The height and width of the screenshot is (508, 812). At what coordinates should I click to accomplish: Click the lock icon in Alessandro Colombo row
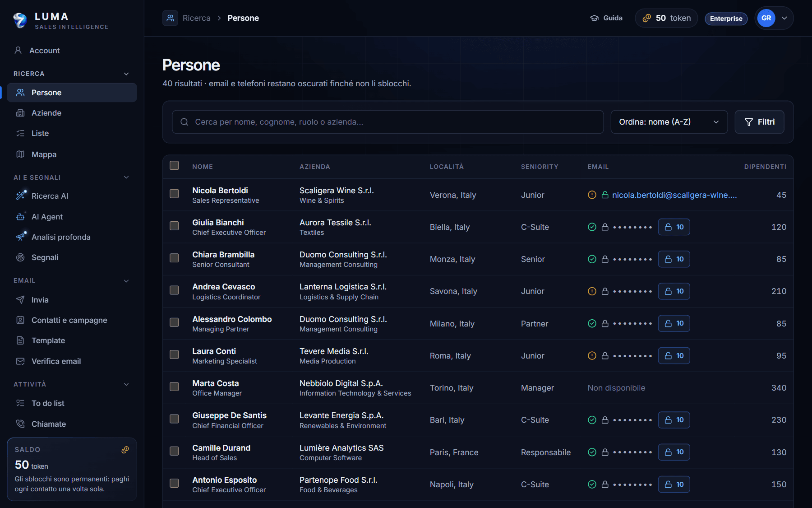(x=605, y=323)
